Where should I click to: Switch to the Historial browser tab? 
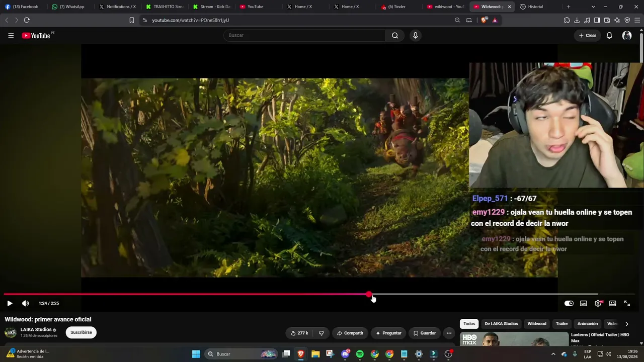click(x=535, y=7)
